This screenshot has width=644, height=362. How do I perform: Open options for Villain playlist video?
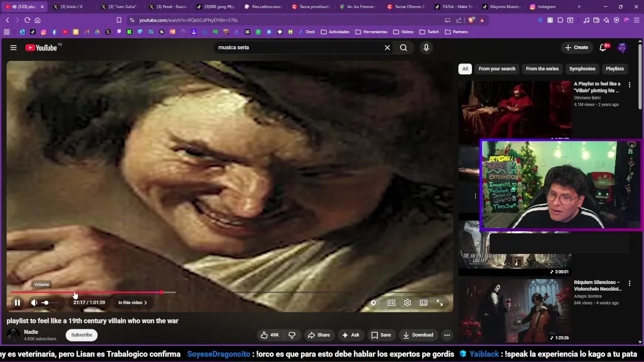pos(629,85)
